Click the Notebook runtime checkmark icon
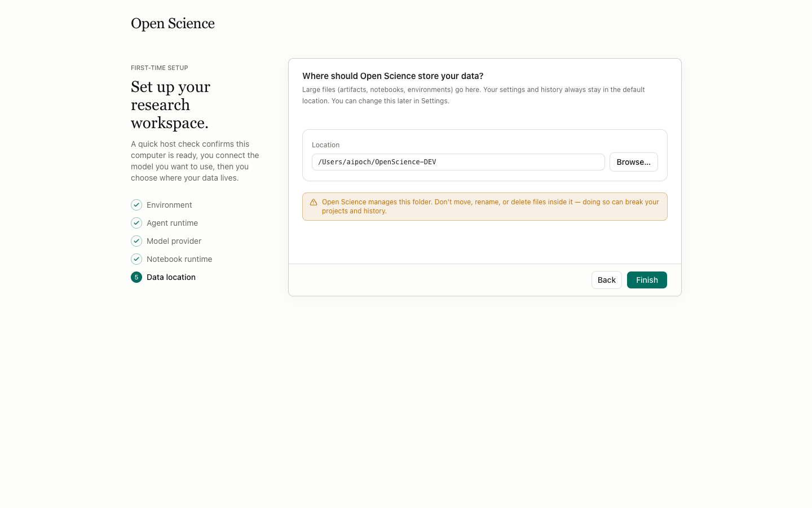Viewport: 812px width, 508px height. 136,259
